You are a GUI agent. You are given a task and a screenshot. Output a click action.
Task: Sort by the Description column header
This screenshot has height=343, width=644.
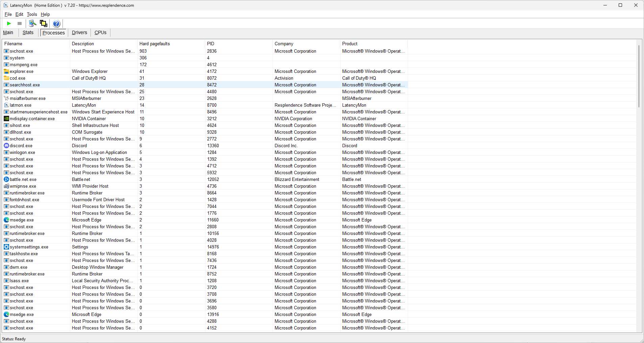[104, 44]
